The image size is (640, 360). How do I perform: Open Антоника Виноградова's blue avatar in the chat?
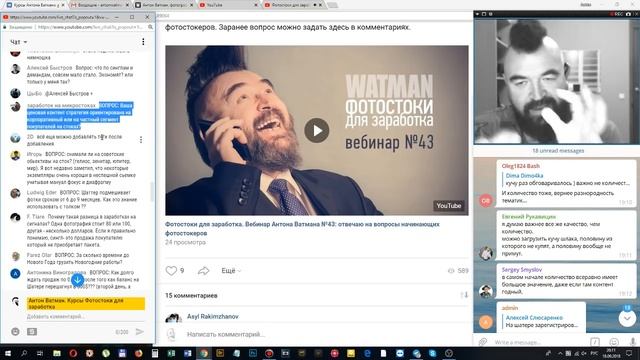coord(15,273)
